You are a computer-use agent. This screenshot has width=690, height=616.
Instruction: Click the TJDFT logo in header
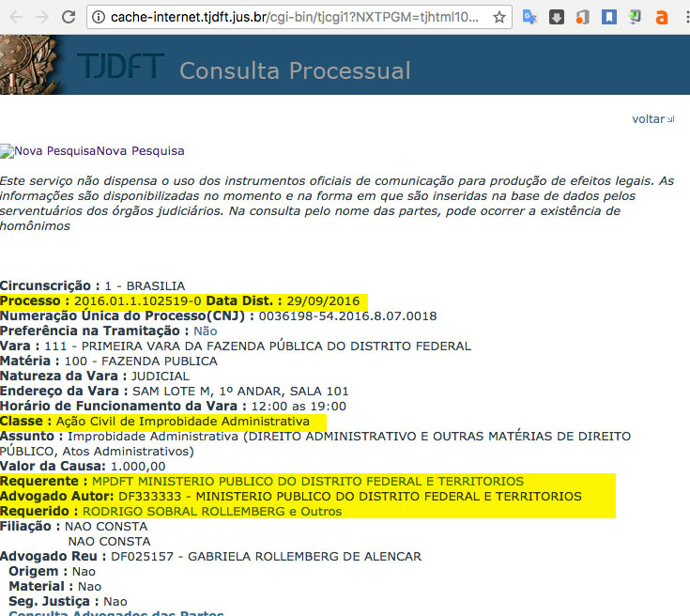(120, 68)
